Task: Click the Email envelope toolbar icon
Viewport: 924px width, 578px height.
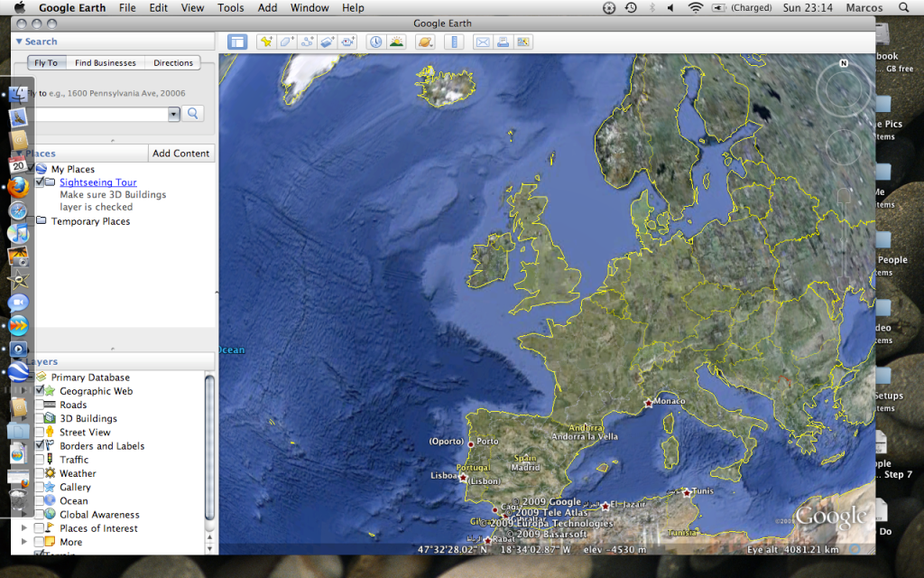Action: coord(483,42)
